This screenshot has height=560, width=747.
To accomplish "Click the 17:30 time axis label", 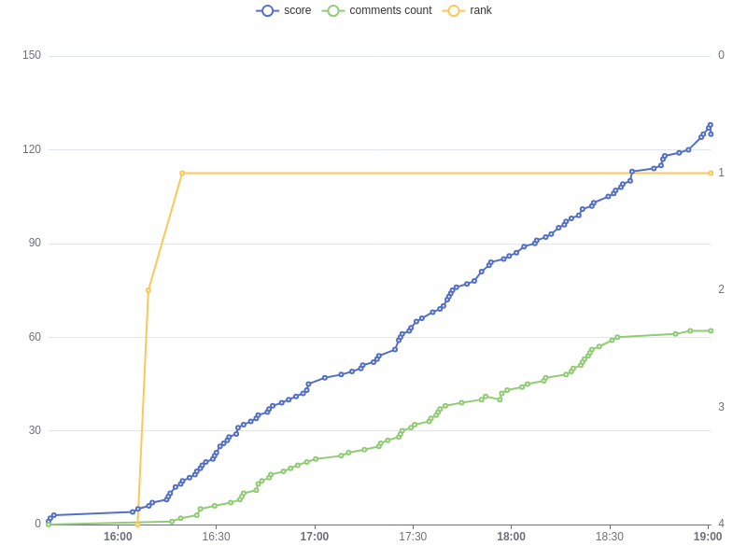I will [x=413, y=537].
